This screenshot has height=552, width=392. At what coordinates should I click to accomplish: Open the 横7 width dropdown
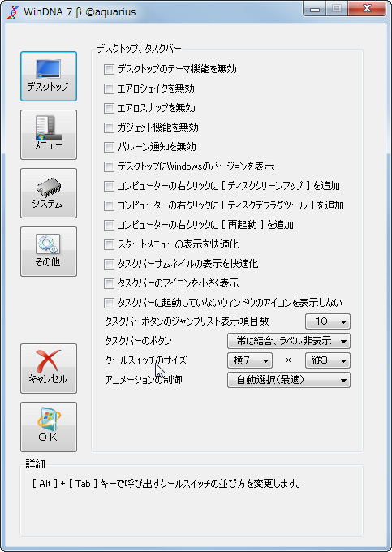tap(250, 360)
